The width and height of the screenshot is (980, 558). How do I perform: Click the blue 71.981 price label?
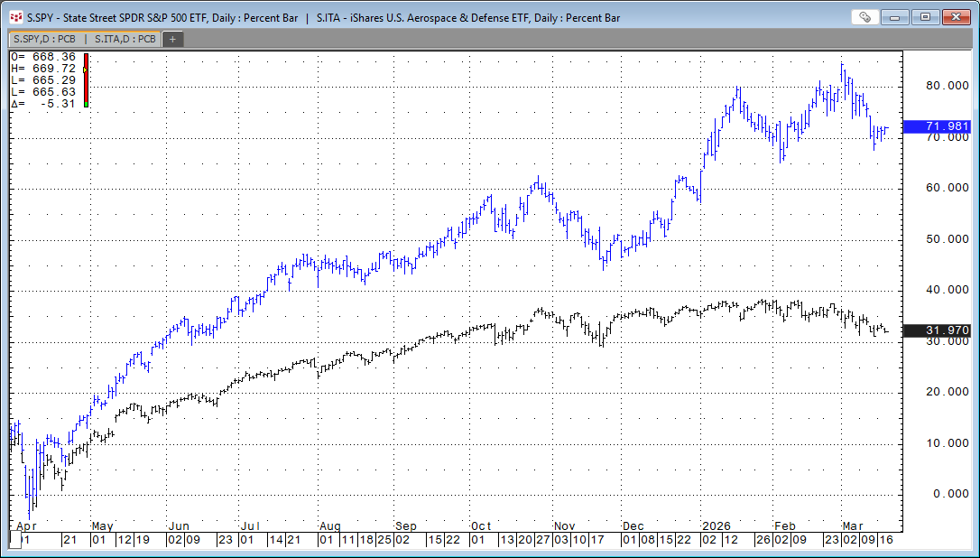[937, 126]
